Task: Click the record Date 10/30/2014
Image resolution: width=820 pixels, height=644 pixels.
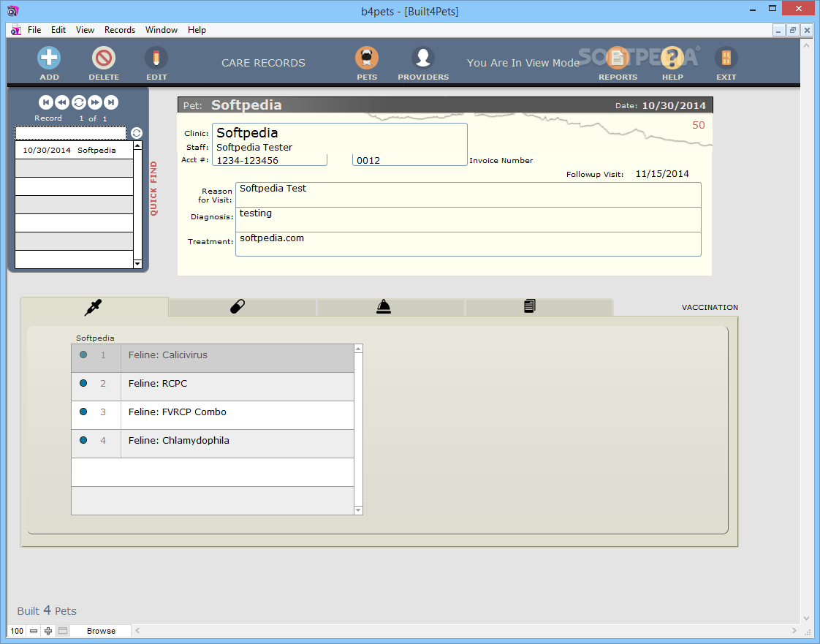Action: [x=674, y=106]
